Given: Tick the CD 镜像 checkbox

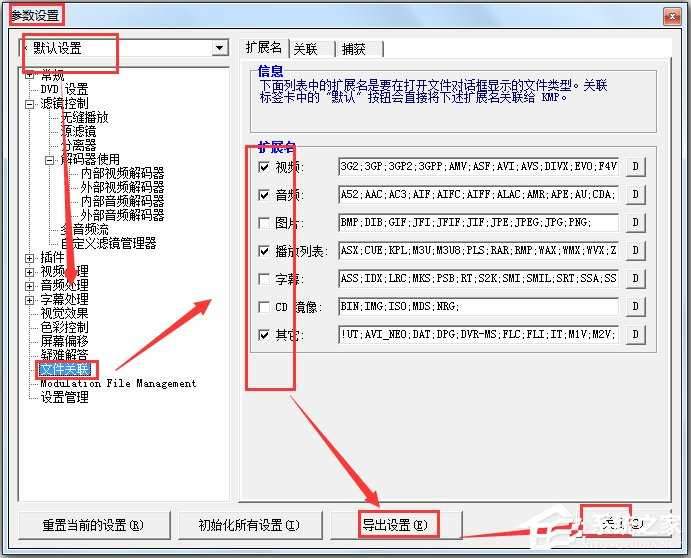Looking at the screenshot, I should pos(264,307).
